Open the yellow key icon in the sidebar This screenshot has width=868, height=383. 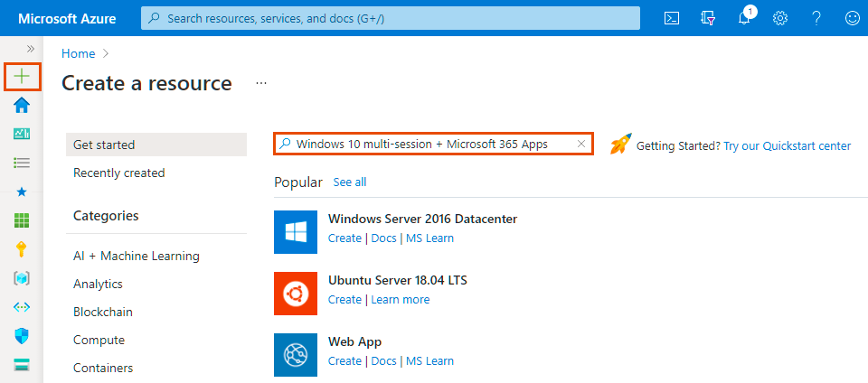pyautogui.click(x=22, y=249)
